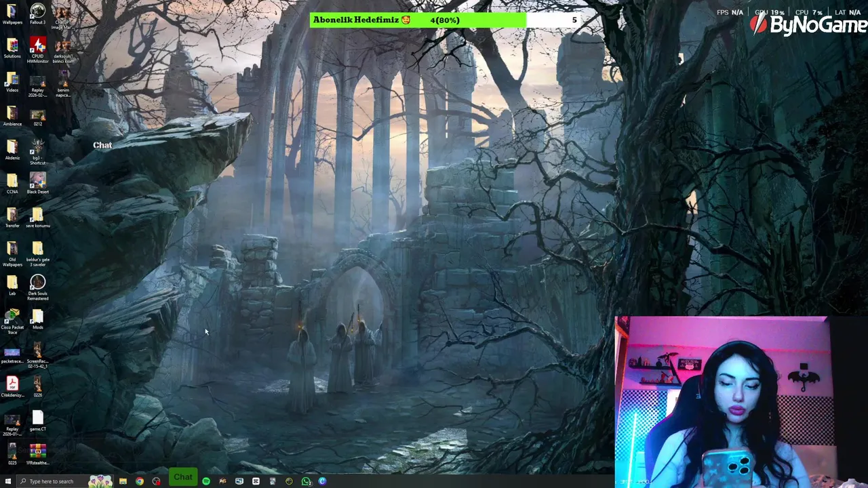Select the game.CT file
This screenshot has height=488, width=868.
pyautogui.click(x=37, y=421)
